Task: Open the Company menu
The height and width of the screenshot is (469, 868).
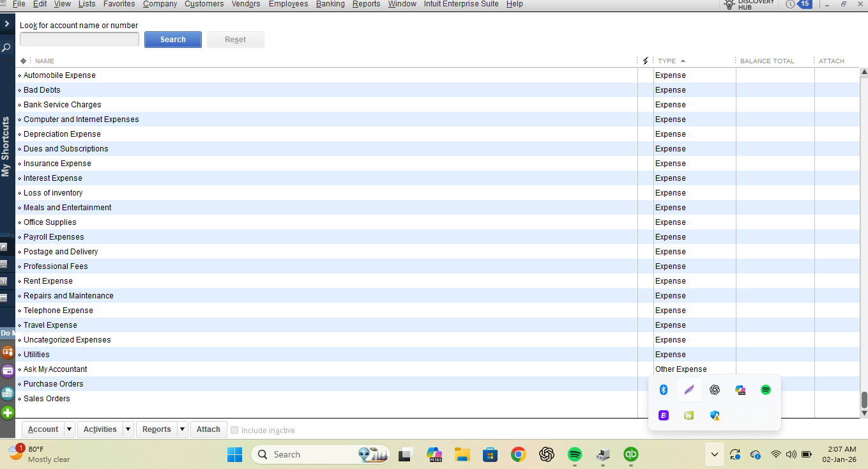Action: pyautogui.click(x=160, y=4)
